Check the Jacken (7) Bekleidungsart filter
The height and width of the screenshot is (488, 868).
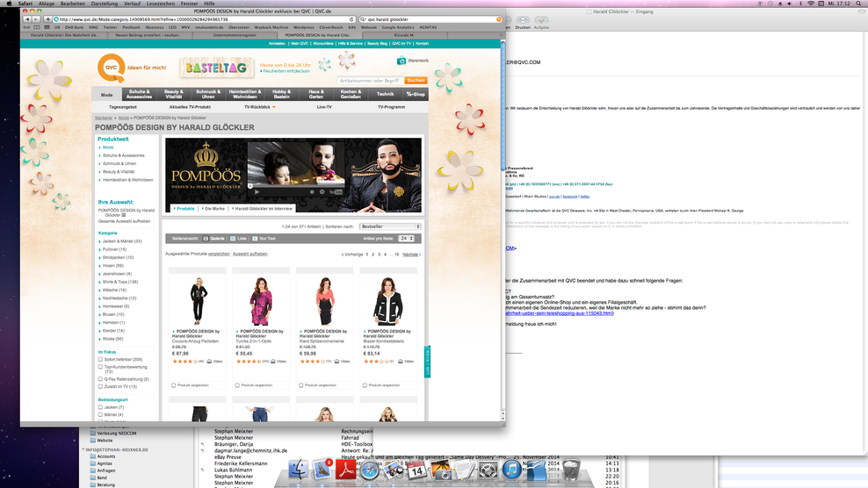point(101,407)
